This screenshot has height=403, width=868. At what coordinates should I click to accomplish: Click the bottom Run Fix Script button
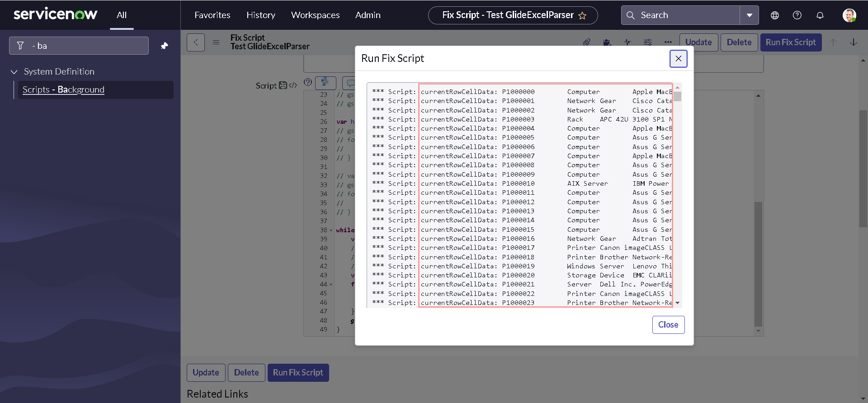tap(298, 373)
